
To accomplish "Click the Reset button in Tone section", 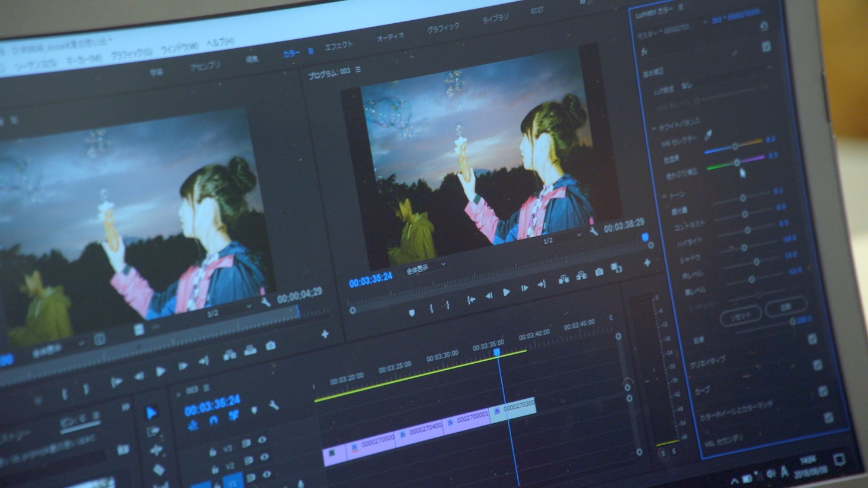I will coord(740,316).
